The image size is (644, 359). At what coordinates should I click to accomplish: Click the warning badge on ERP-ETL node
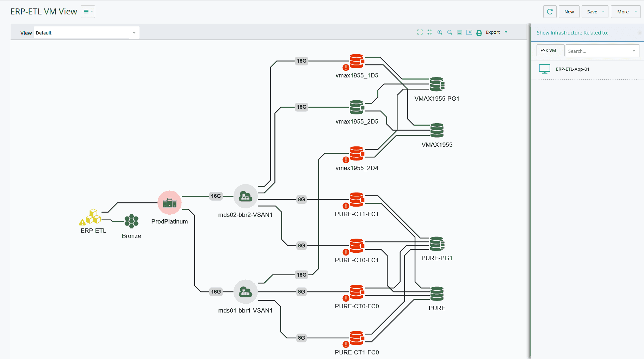pos(82,222)
